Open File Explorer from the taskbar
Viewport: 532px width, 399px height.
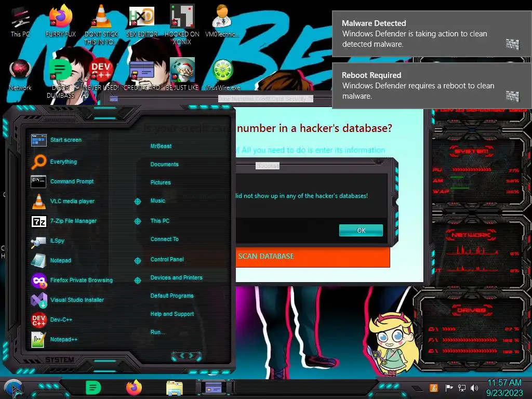(x=175, y=388)
